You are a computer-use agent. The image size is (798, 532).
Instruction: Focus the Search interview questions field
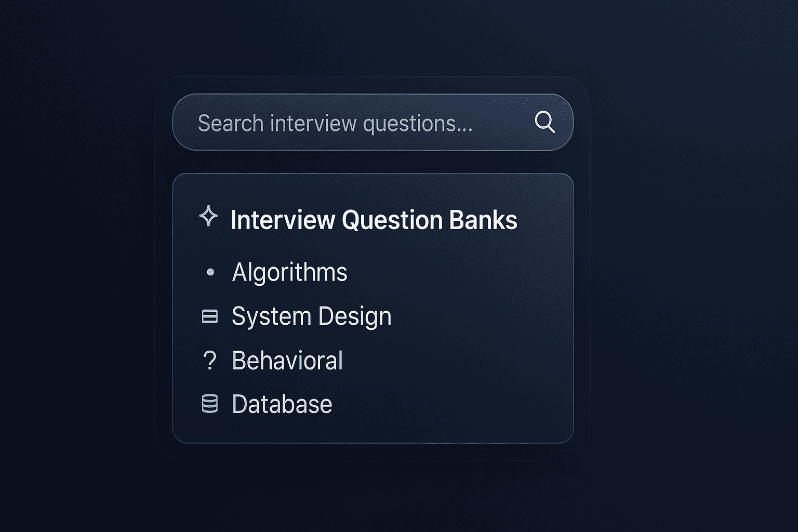353,123
